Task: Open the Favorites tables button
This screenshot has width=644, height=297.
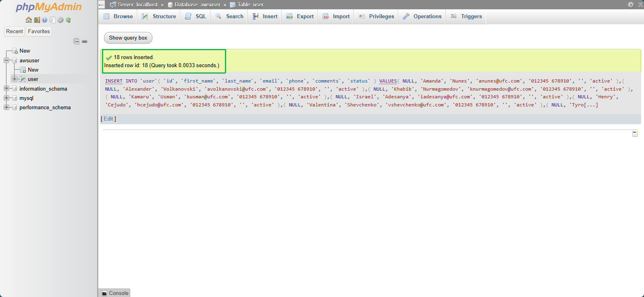Action: point(39,32)
